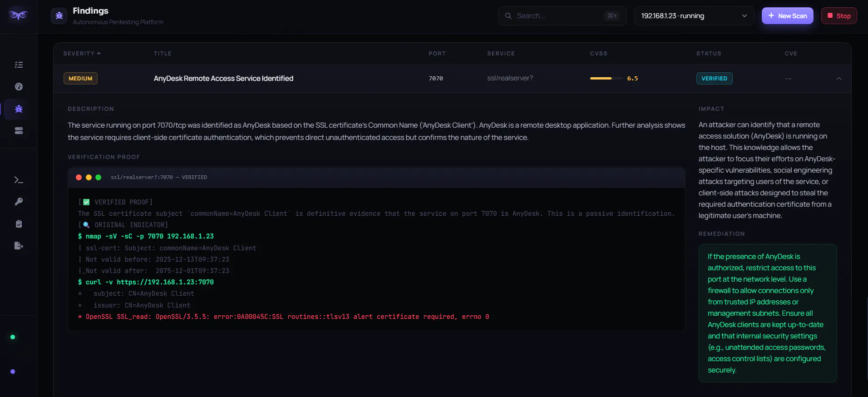Click the green status dot in sidebar
The height and width of the screenshot is (397, 868).
pos(13,337)
